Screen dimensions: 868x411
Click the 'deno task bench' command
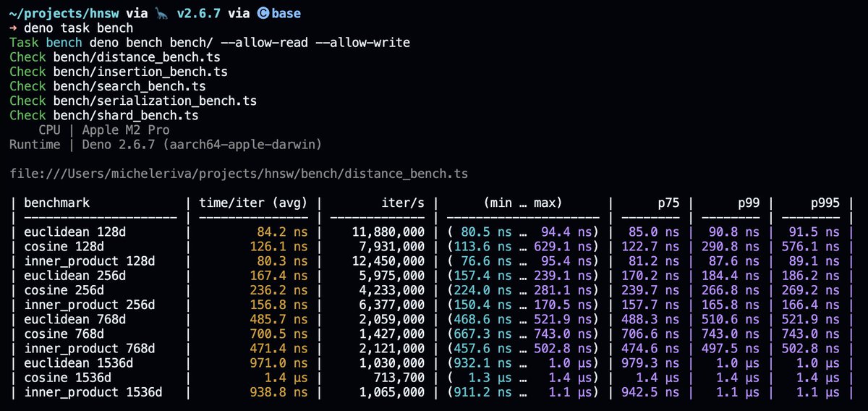tap(79, 28)
